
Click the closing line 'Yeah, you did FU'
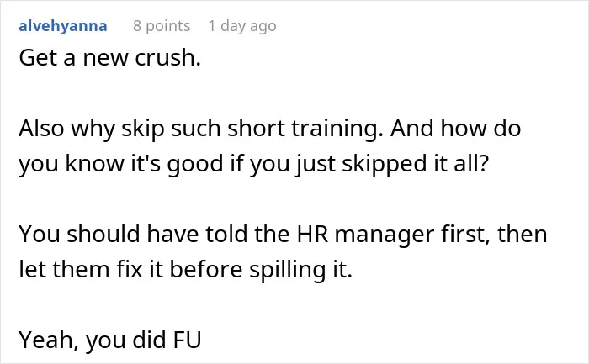110,340
